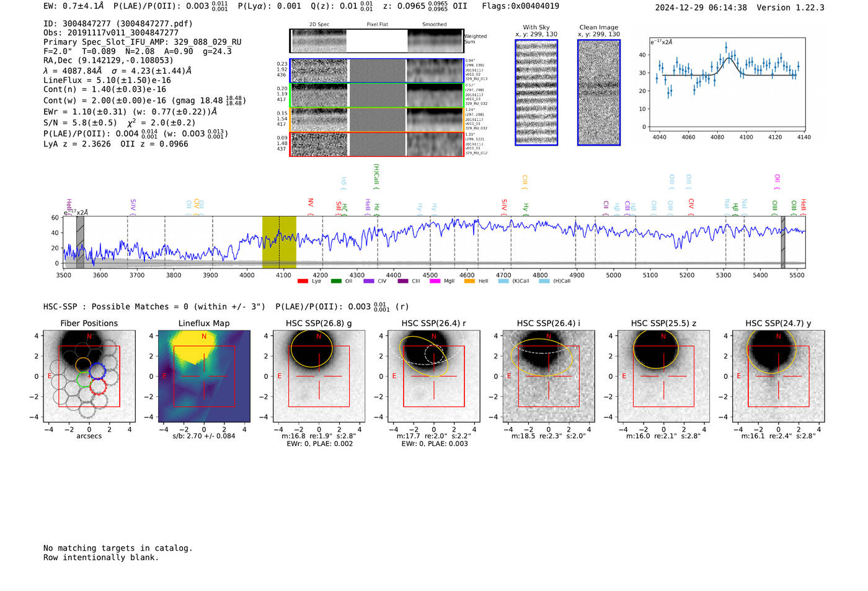The width and height of the screenshot is (868, 591).
Task: Click the LyA z = 2.3626 line
Action: click(x=116, y=144)
